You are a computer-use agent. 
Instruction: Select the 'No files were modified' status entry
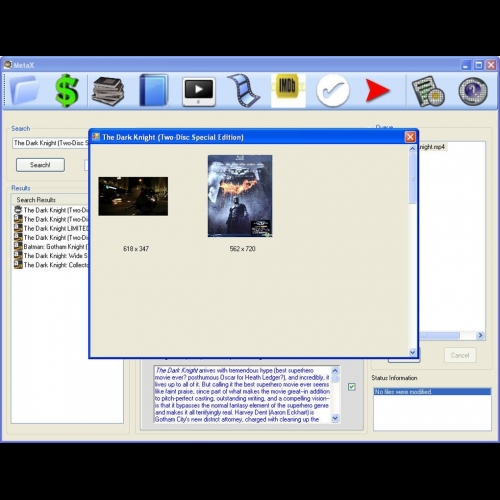432,392
